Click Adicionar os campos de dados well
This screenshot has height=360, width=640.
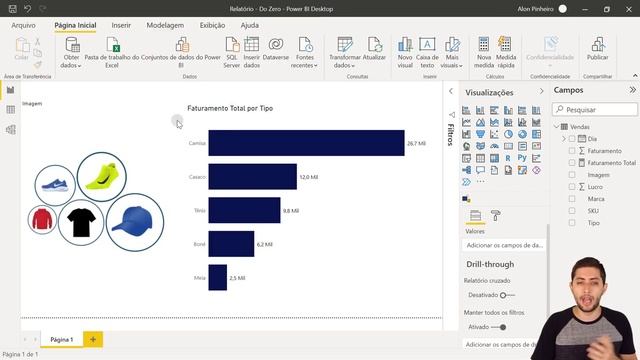[x=504, y=245]
